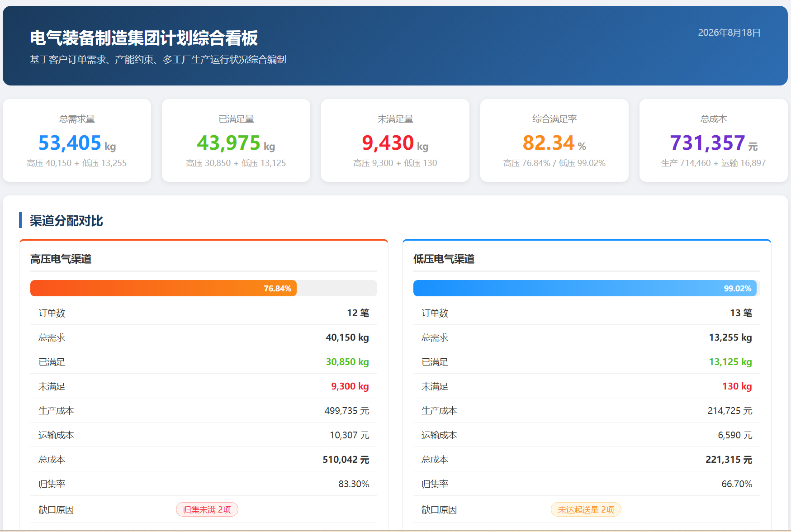Screen dimensions: 791x532
Task: Click the 综合满足率 82.34 value
Action: 548,143
